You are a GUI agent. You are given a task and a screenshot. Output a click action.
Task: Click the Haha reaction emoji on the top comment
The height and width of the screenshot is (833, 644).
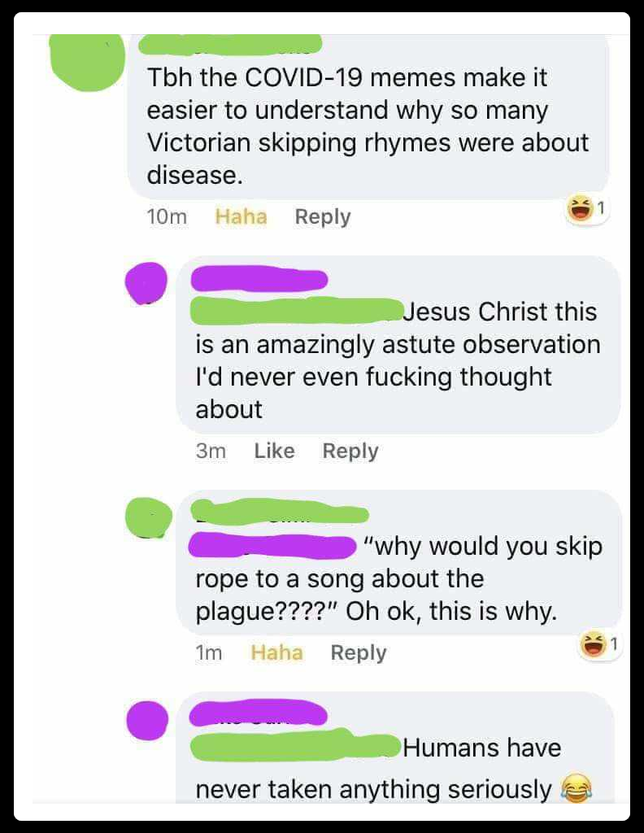[x=579, y=208]
